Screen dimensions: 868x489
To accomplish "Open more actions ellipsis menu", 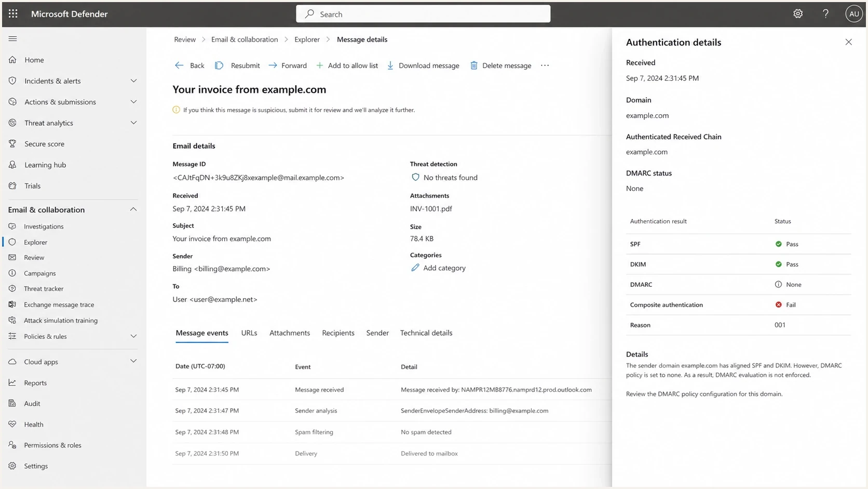I will pyautogui.click(x=545, y=65).
